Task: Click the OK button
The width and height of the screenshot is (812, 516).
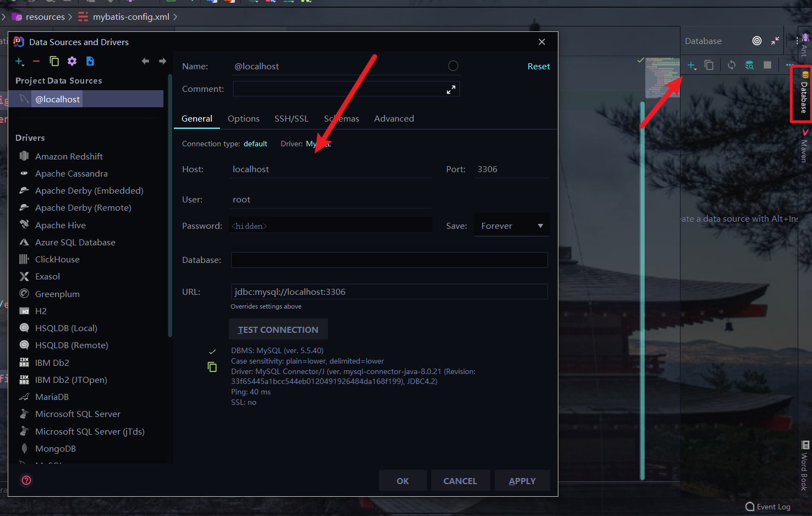Action: tap(403, 481)
